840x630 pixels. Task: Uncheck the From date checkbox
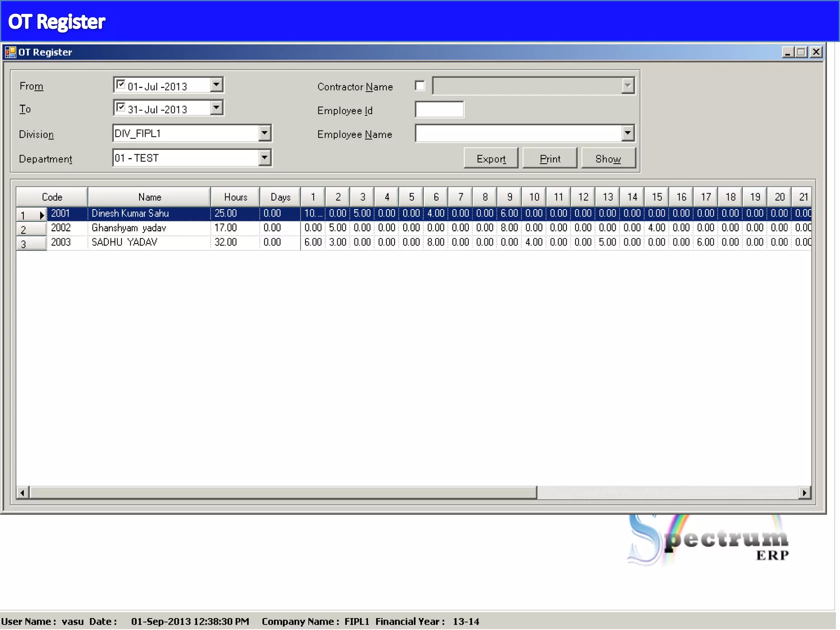point(121,84)
